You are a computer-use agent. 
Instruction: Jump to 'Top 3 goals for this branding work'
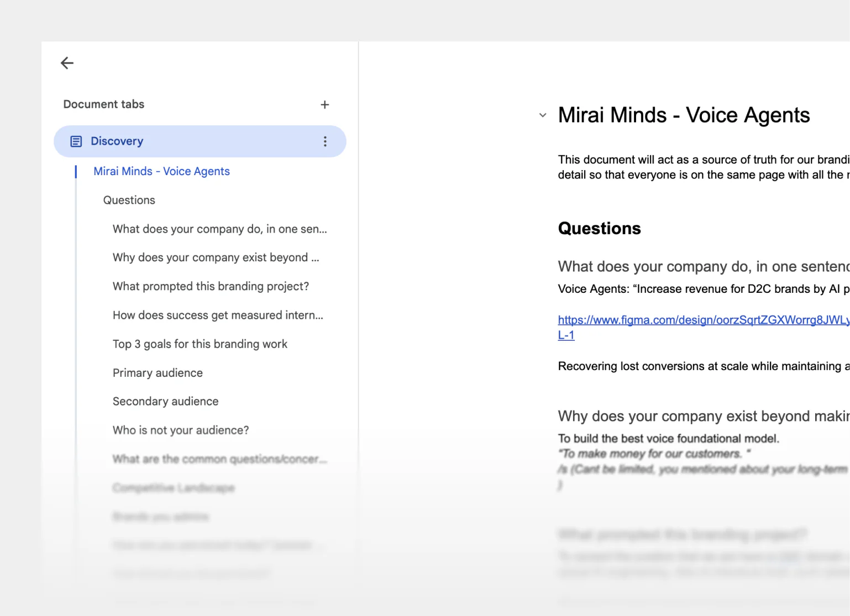[x=200, y=344]
